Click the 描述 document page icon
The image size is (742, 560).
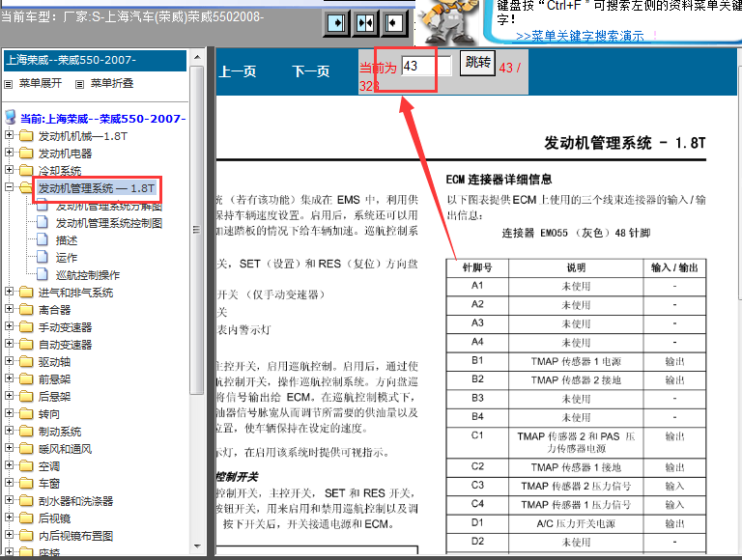click(42, 240)
